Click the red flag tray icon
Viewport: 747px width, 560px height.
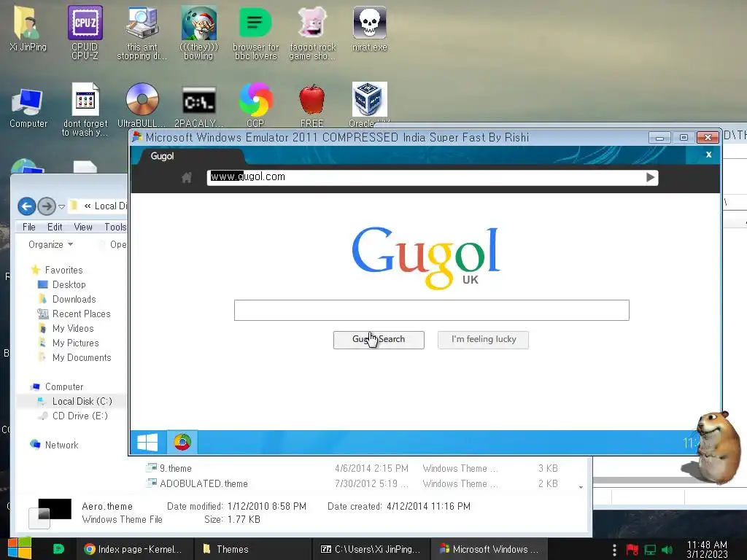tap(632, 550)
